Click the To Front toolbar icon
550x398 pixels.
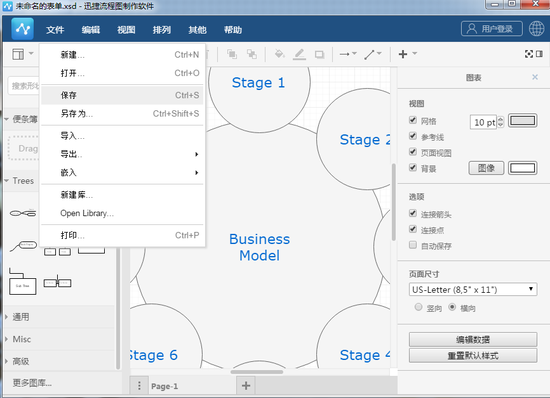[x=232, y=54]
